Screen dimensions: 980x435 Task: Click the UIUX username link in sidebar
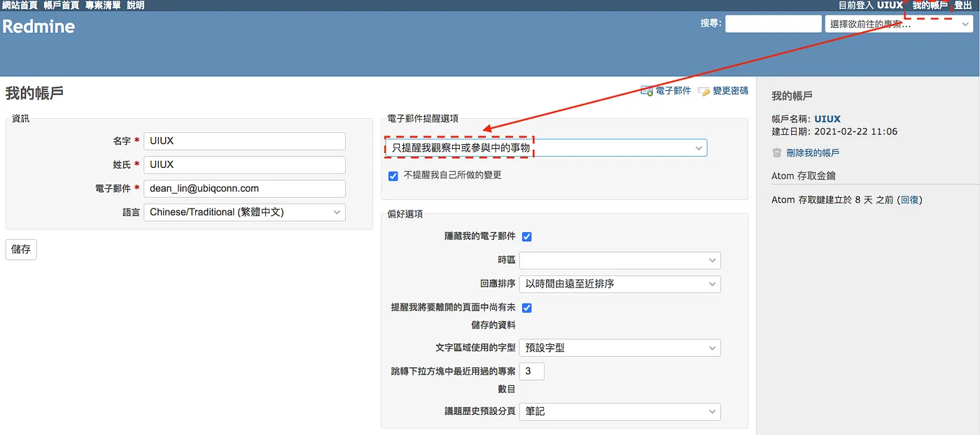827,119
